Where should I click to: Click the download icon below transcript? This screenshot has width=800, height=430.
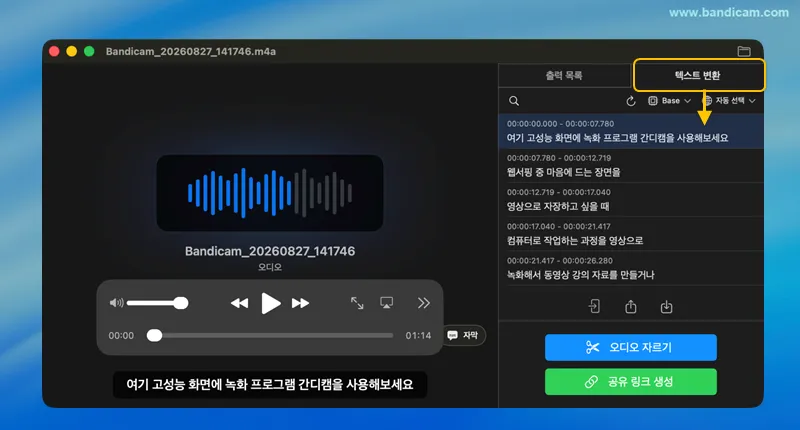point(666,307)
